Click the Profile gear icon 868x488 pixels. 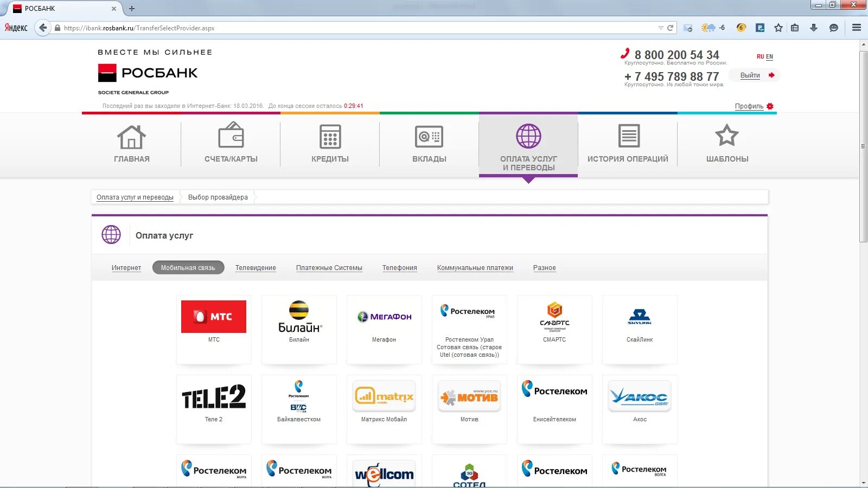(x=770, y=106)
